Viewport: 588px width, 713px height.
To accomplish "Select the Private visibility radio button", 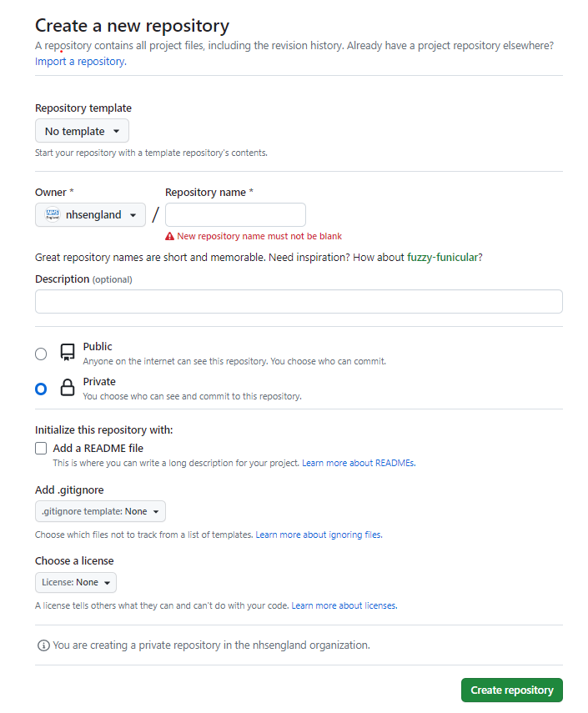I will (x=41, y=389).
